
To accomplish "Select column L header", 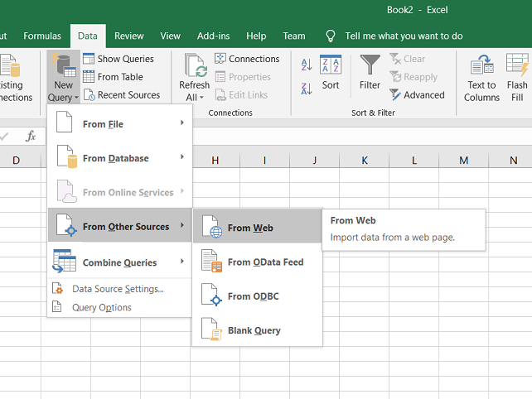I will pyautogui.click(x=414, y=160).
